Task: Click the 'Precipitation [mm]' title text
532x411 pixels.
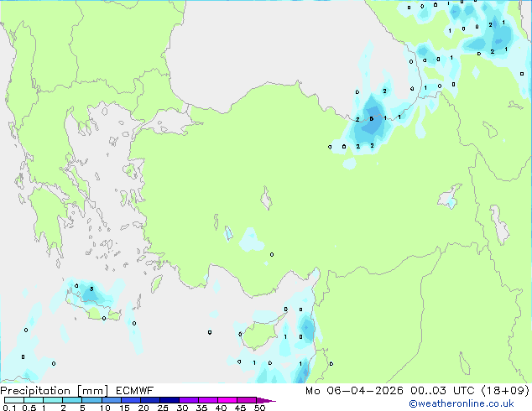Action: (54, 391)
